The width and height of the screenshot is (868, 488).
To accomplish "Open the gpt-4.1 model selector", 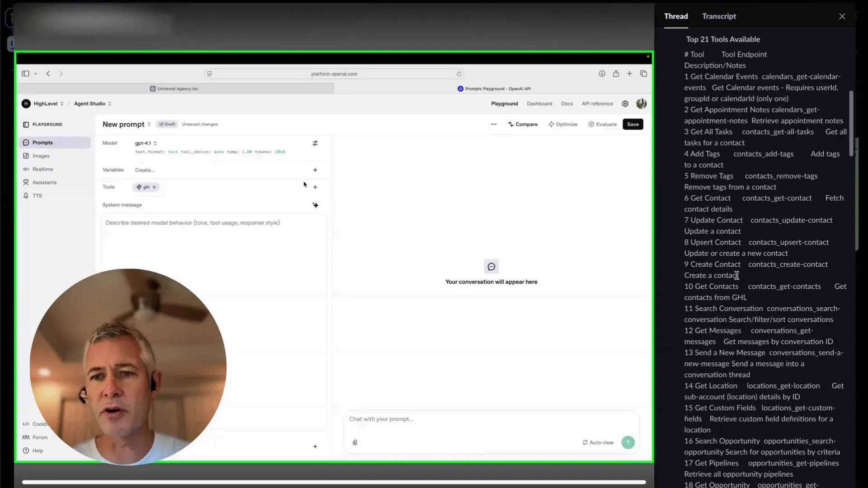I will click(146, 143).
